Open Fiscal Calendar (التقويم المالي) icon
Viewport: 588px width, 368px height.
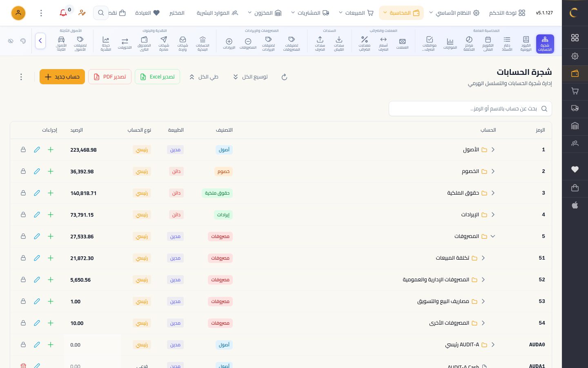[488, 44]
